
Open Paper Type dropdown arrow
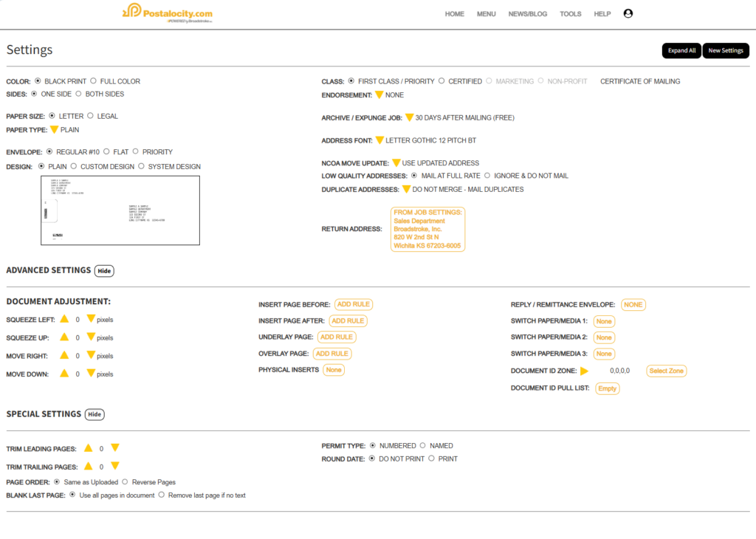(54, 130)
